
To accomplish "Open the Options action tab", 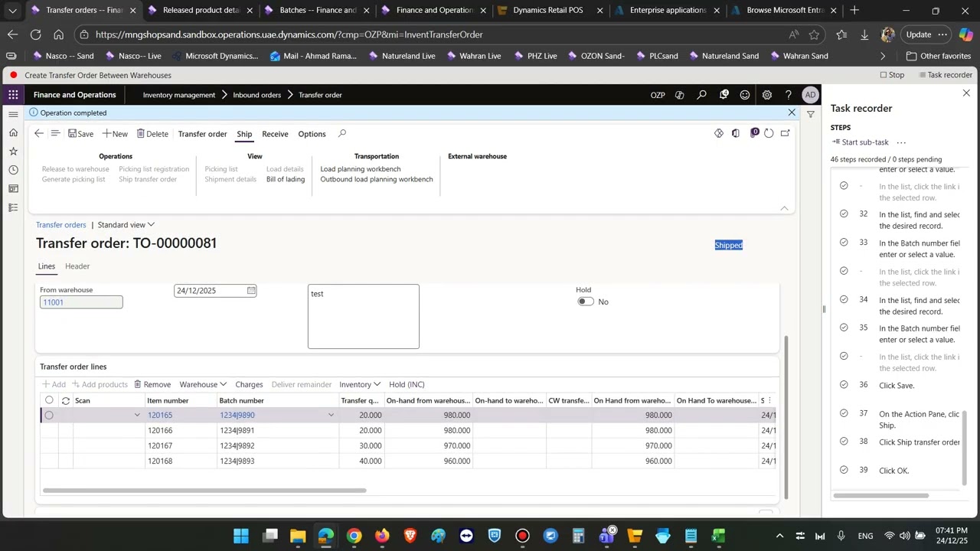I will click(x=312, y=134).
